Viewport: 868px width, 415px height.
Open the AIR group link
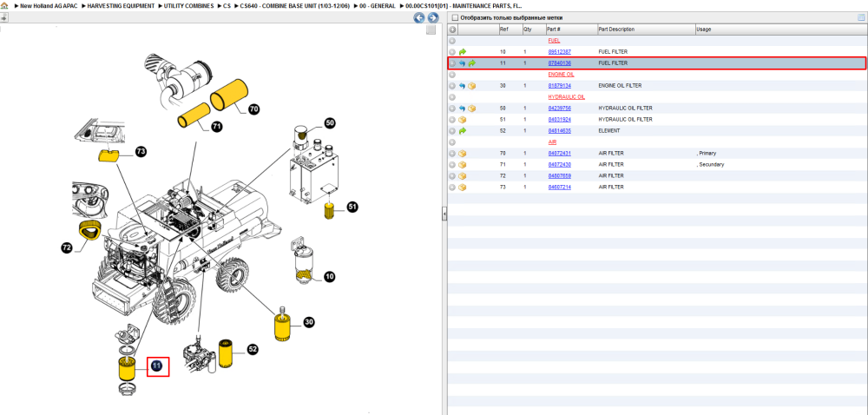coord(552,142)
